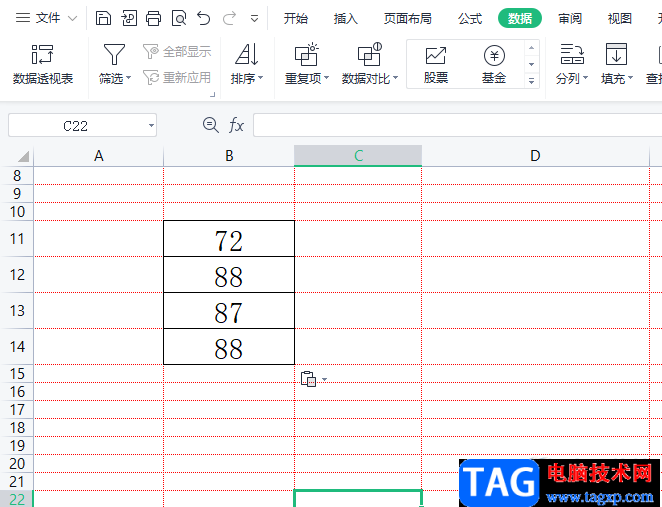Open the name box dropdown

tap(151, 125)
